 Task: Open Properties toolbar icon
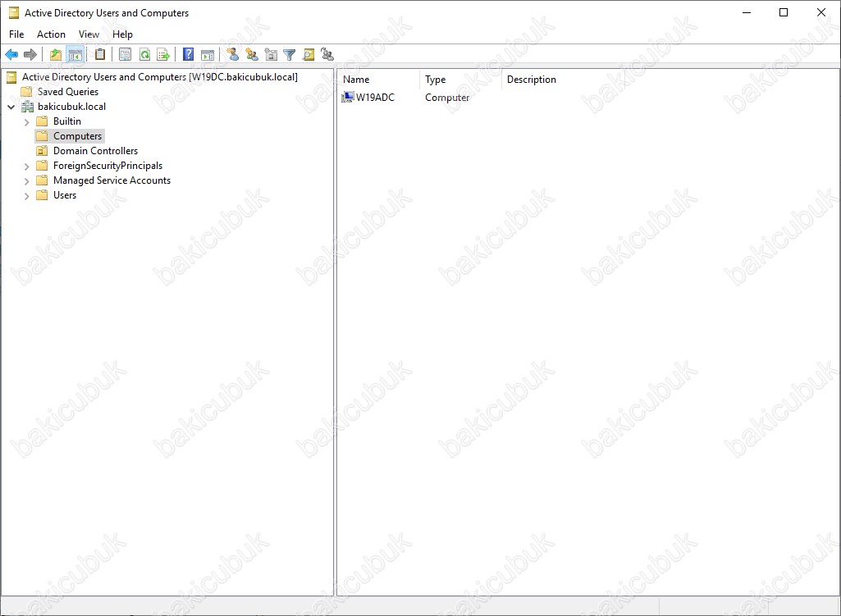tap(125, 54)
